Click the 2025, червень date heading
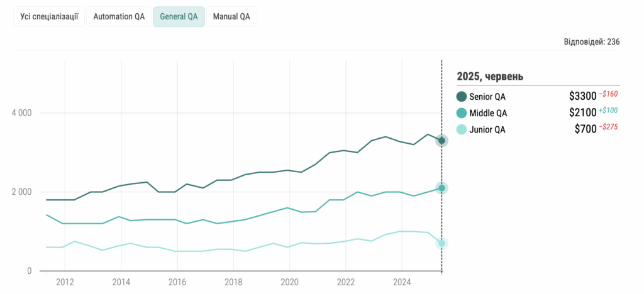This screenshot has width=644, height=294. coord(491,77)
